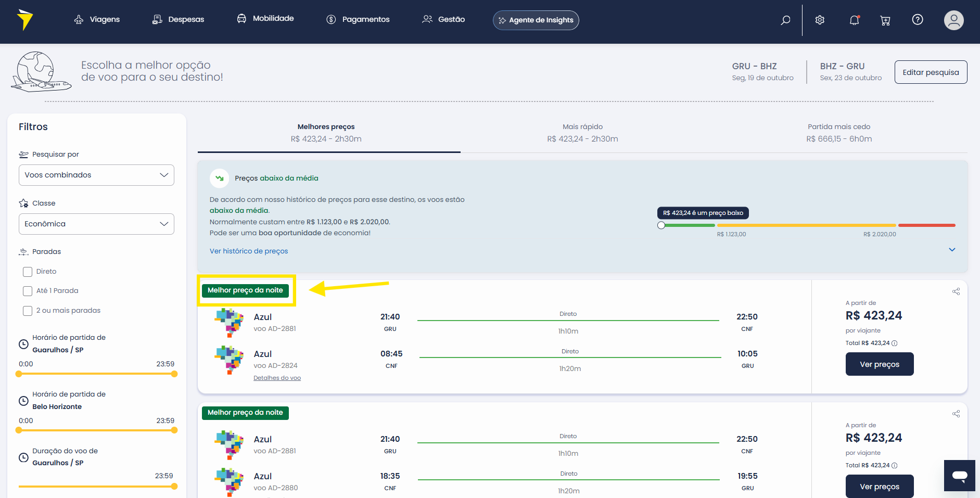The width and height of the screenshot is (980, 498).
Task: Open Agente de Insights
Action: click(x=536, y=20)
